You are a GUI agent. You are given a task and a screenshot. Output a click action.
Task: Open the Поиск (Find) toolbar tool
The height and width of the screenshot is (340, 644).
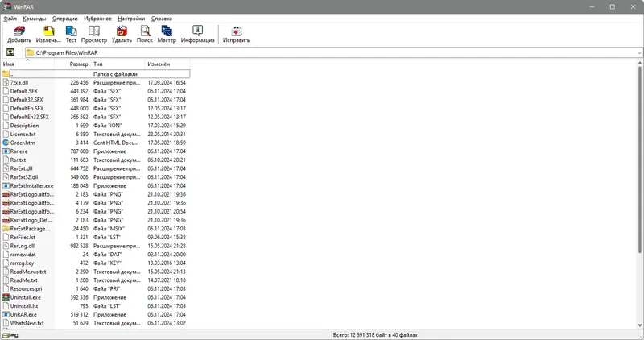145,34
